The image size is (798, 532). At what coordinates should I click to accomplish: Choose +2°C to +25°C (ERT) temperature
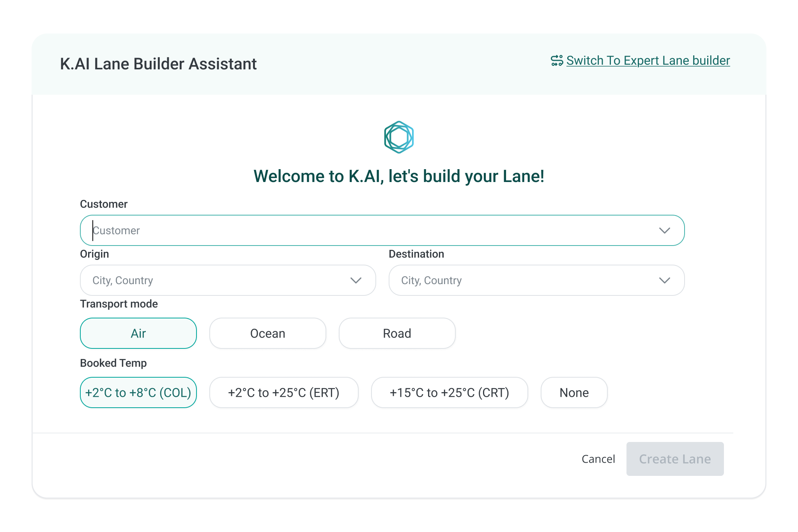[x=284, y=392]
